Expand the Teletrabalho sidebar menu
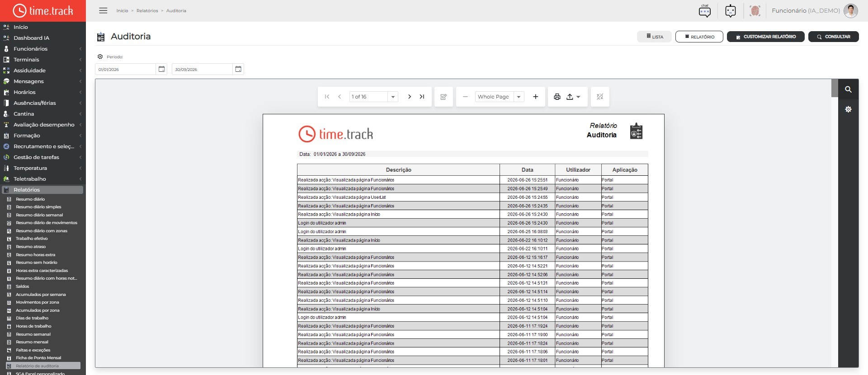 click(42, 179)
